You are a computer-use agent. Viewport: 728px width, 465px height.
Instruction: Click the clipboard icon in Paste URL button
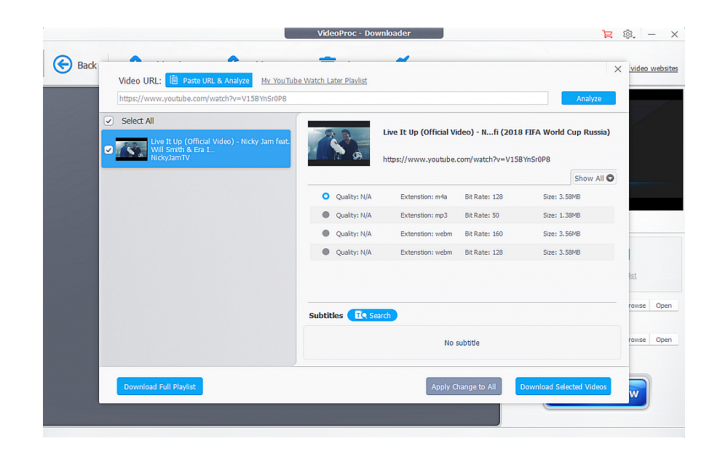(173, 80)
